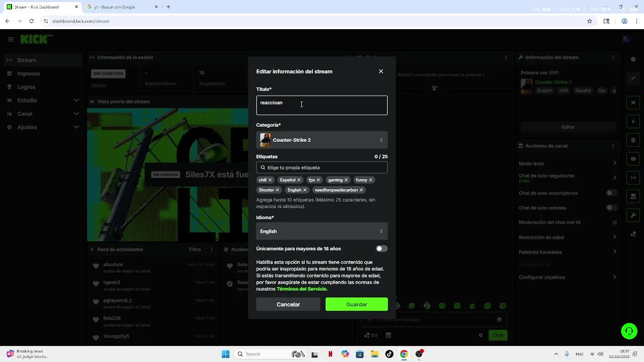The height and width of the screenshot is (362, 644).
Task: Remove the Español tag
Action: coord(299,180)
